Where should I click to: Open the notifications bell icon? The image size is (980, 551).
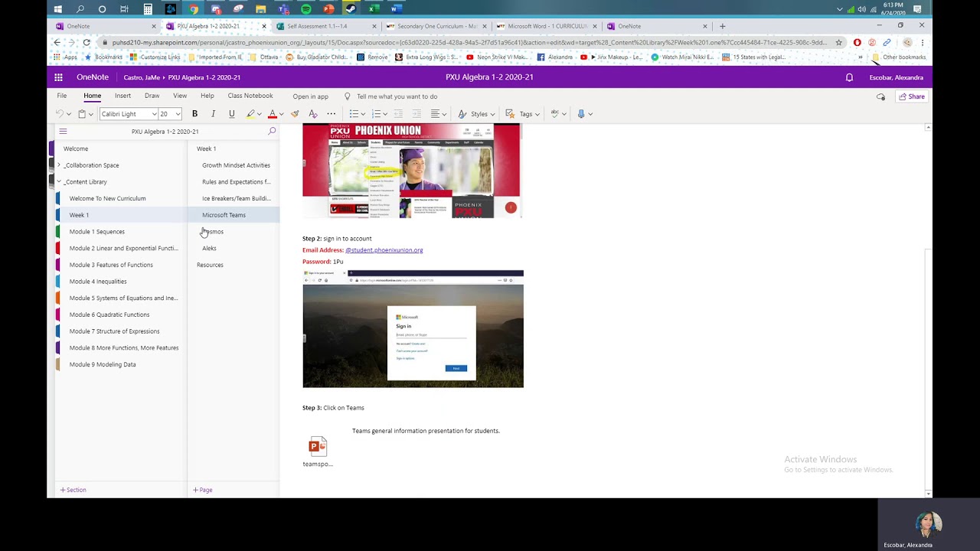[849, 77]
